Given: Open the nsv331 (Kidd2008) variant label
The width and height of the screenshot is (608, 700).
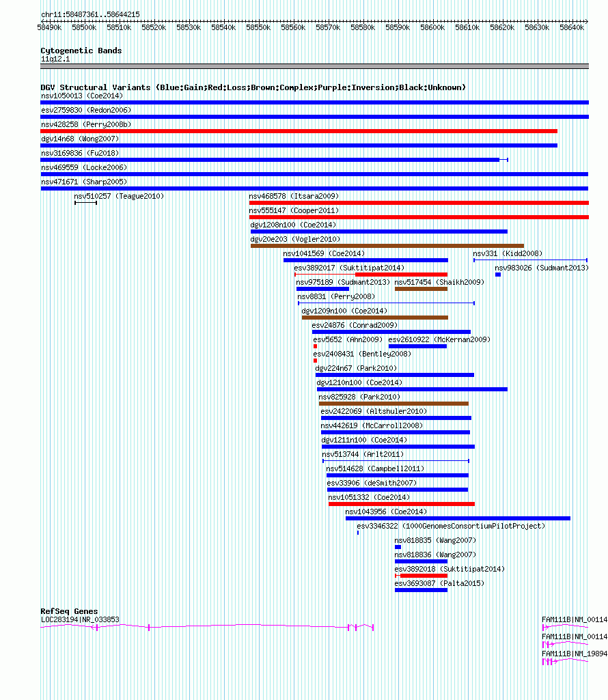Looking at the screenshot, I should click(508, 253).
